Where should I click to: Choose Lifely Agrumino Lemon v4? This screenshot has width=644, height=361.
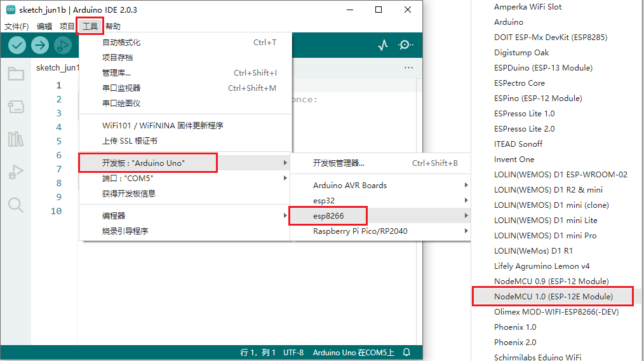coord(541,265)
